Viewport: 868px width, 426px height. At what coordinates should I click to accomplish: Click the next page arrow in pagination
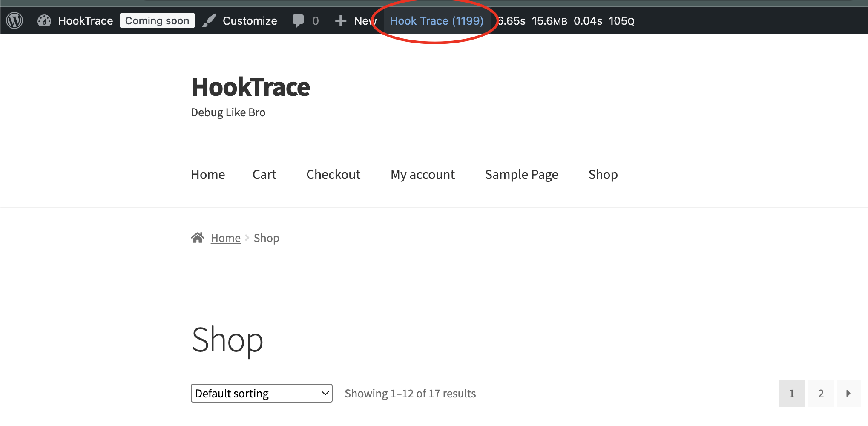[x=848, y=393]
